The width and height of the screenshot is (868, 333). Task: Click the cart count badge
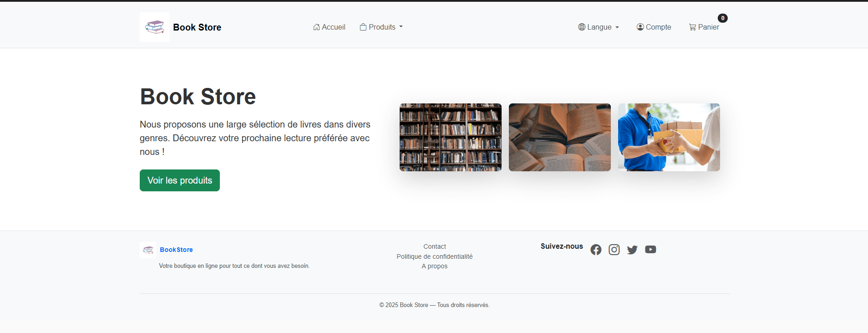722,18
